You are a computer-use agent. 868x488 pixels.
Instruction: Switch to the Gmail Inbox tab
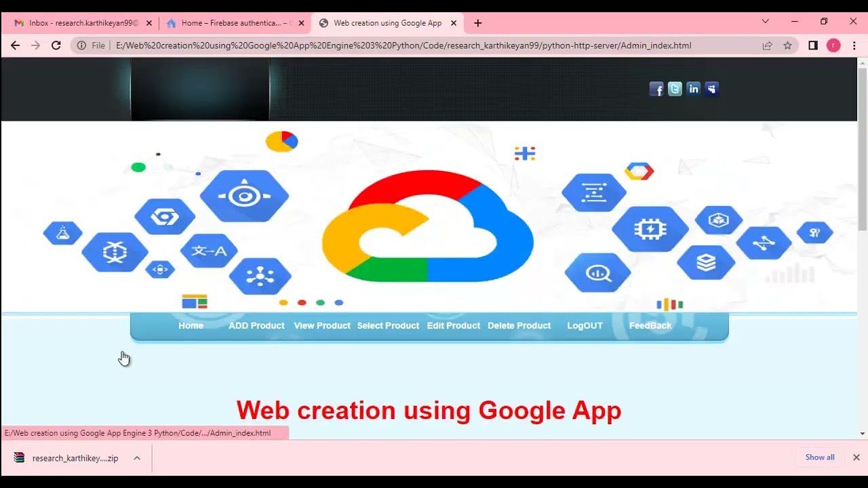82,23
